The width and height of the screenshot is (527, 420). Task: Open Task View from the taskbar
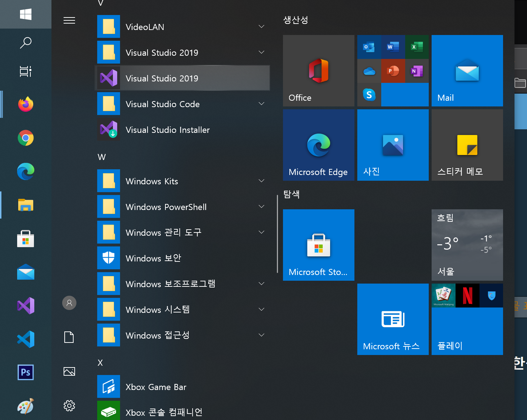[x=26, y=71]
